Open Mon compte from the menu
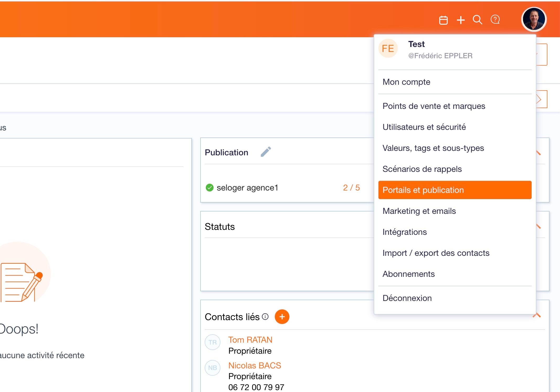Screen dimensions: 560x392 tap(406, 82)
